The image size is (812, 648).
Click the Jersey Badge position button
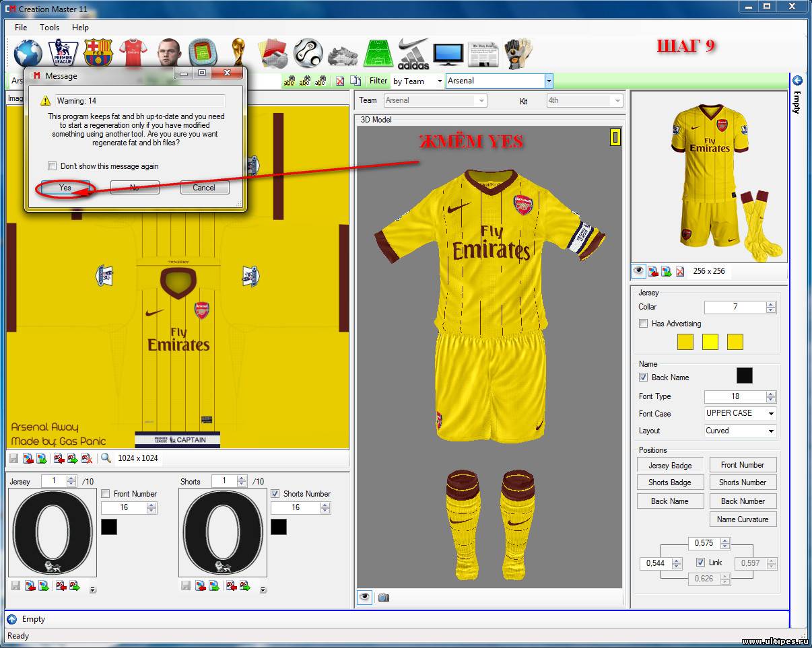tap(669, 465)
